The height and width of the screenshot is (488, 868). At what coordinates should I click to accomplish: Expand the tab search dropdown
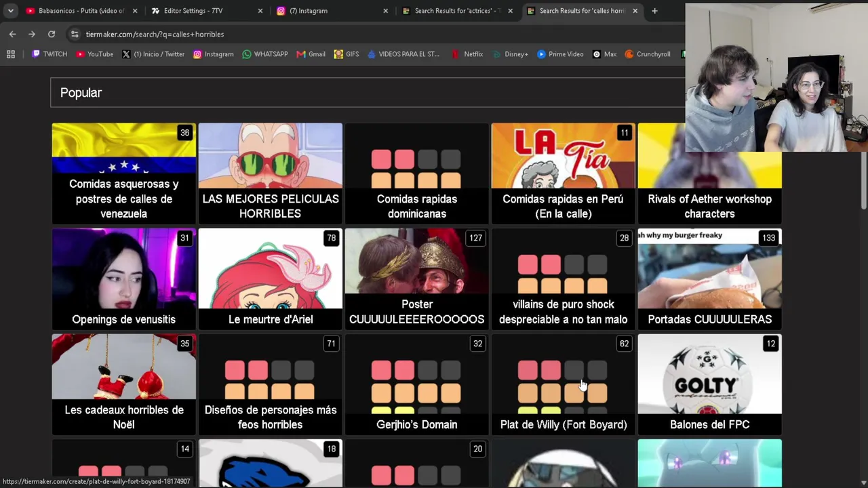tap(11, 11)
